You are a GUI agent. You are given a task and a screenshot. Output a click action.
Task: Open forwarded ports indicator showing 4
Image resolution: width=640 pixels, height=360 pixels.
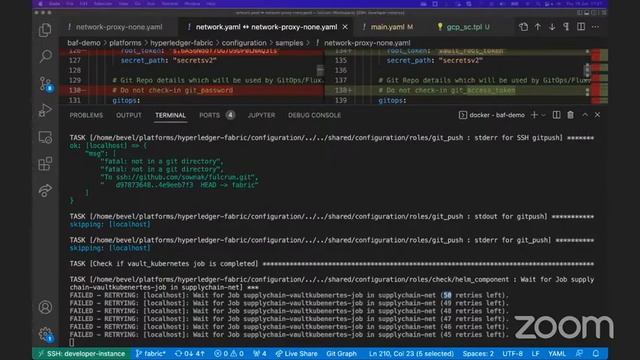coord(260,353)
